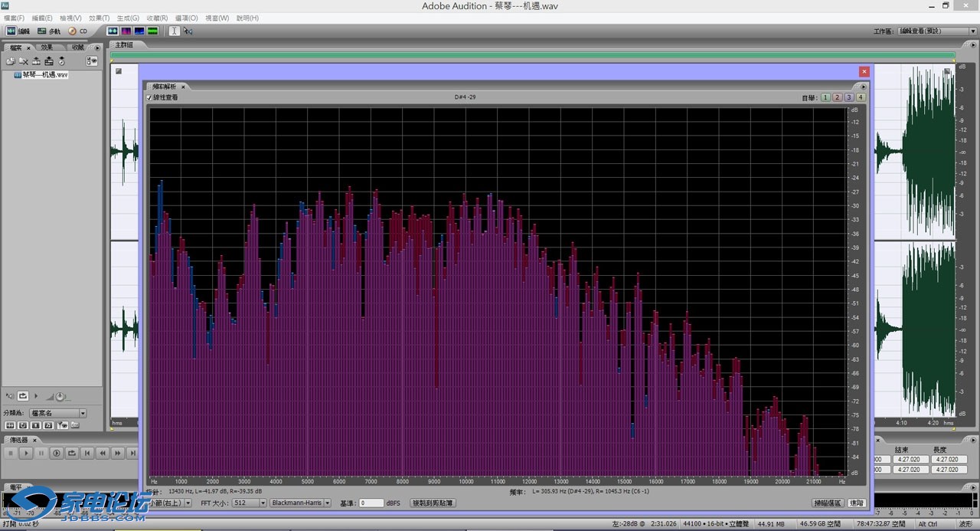Viewport: 980px width, 531px height.
Task: Click the 基準 reference dBFS input field
Action: tap(371, 503)
